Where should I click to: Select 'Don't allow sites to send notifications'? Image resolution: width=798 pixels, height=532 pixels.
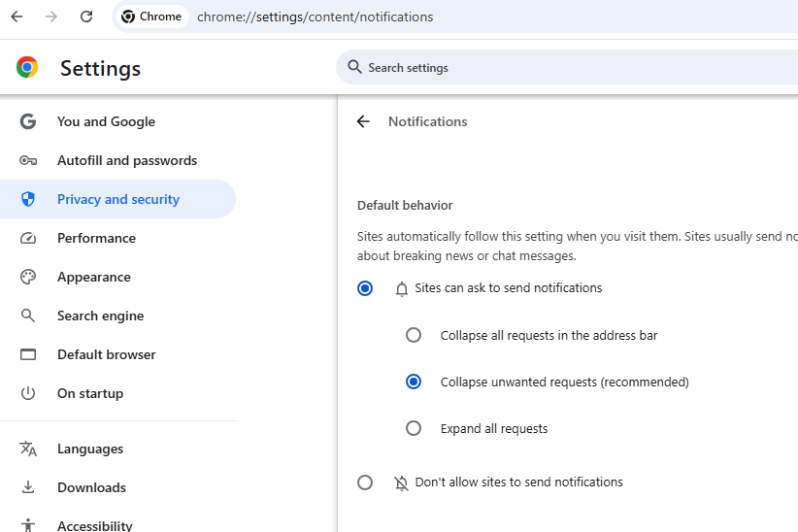[365, 482]
